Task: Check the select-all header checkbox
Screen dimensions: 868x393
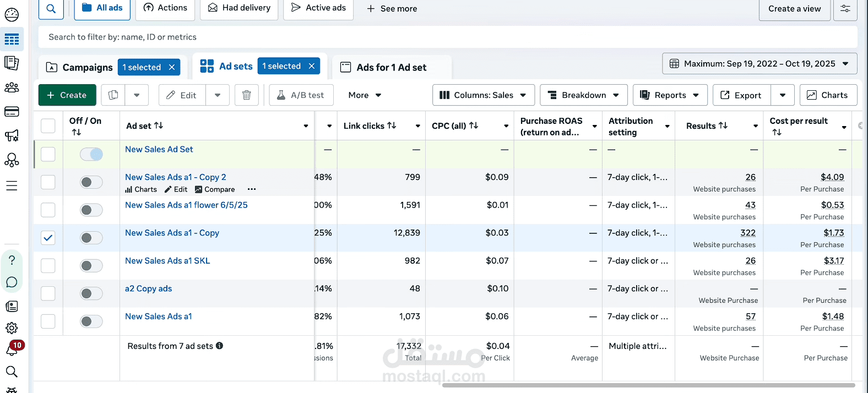Action: (x=48, y=126)
